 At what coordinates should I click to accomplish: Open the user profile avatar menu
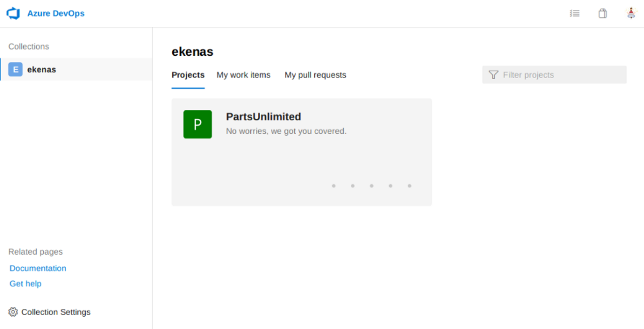(x=631, y=13)
